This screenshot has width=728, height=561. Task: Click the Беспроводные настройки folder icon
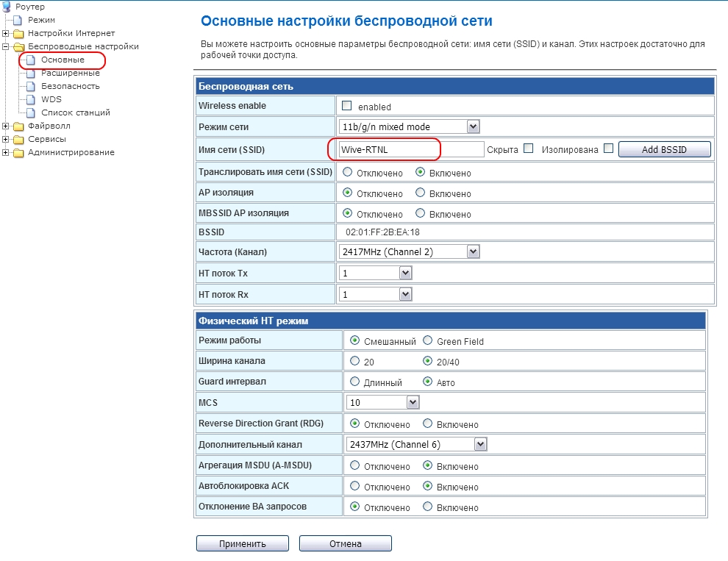[18, 46]
